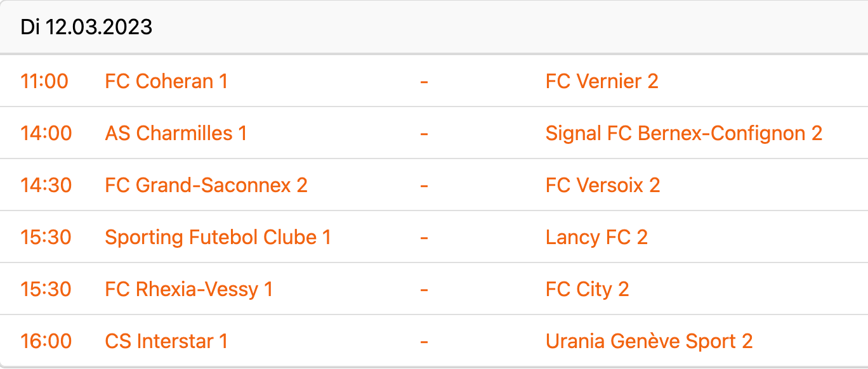Click the 11:00 kickoff time

pyautogui.click(x=44, y=81)
